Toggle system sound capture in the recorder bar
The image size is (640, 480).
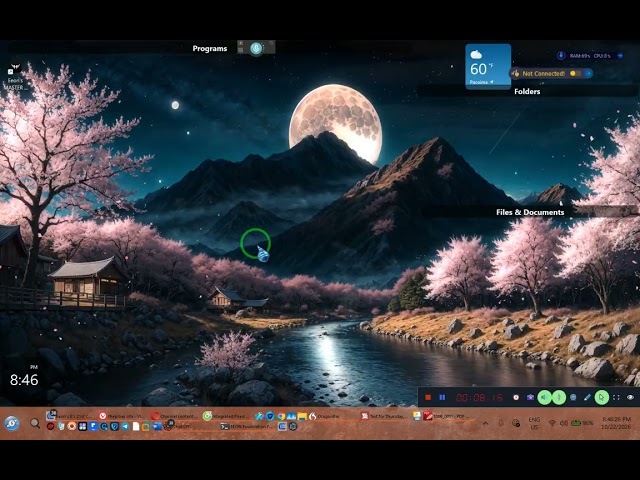pos(544,397)
